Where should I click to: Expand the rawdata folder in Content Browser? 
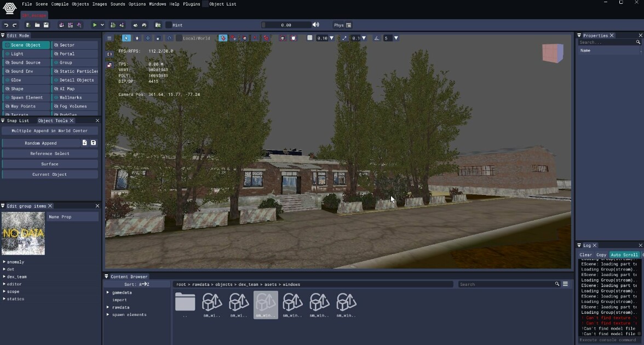pyautogui.click(x=108, y=307)
